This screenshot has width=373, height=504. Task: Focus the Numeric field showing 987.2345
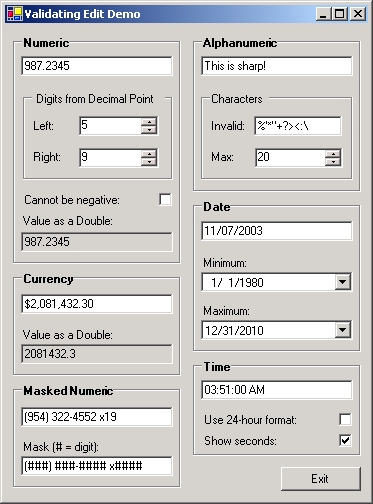pos(97,66)
